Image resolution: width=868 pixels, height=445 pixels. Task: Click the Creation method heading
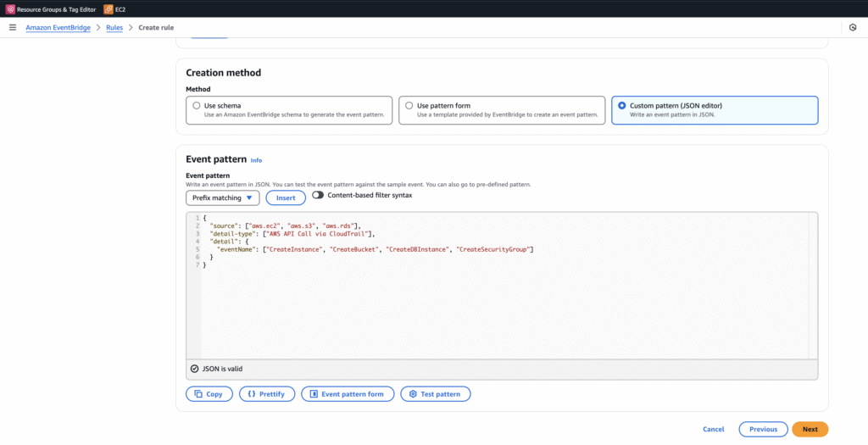[224, 73]
